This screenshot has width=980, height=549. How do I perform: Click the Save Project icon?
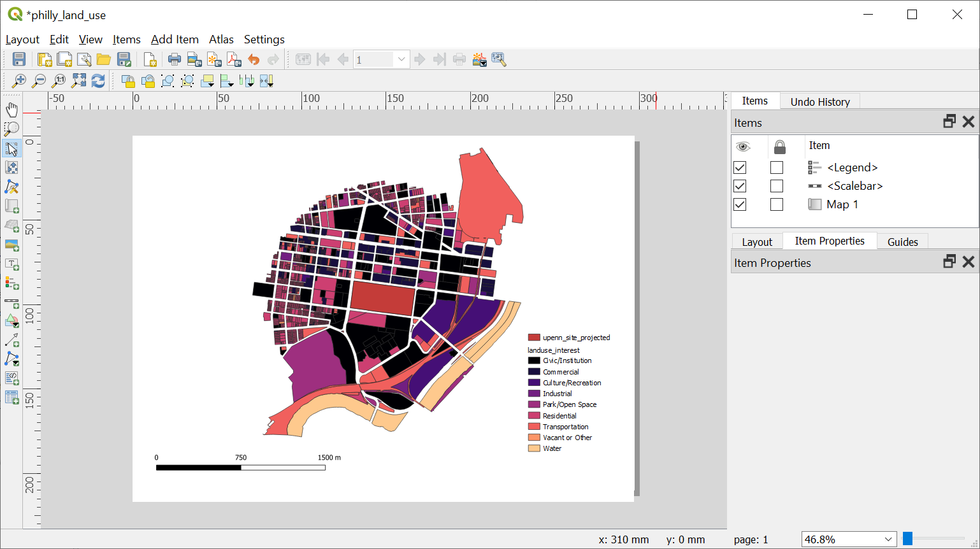[19, 60]
